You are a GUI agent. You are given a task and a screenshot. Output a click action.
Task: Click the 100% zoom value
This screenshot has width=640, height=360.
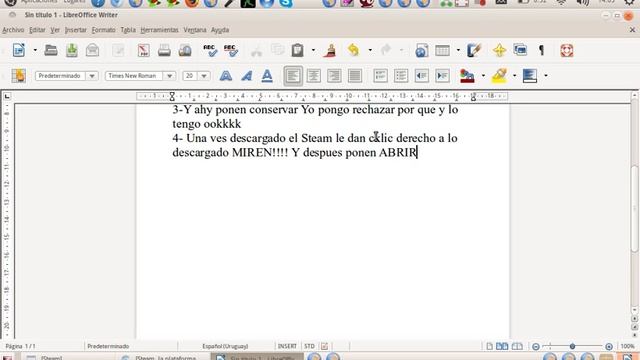(627, 346)
